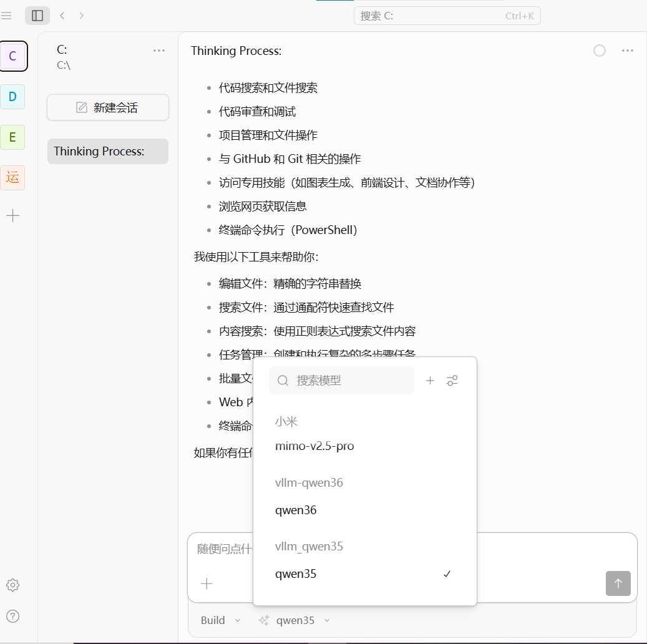Go forward with the right arrow

[81, 16]
